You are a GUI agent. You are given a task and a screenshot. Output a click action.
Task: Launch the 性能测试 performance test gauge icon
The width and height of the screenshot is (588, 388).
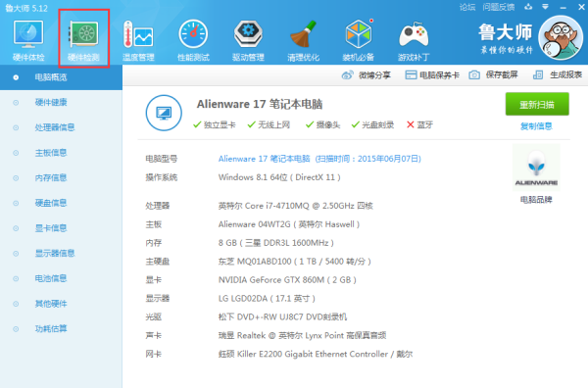(193, 34)
